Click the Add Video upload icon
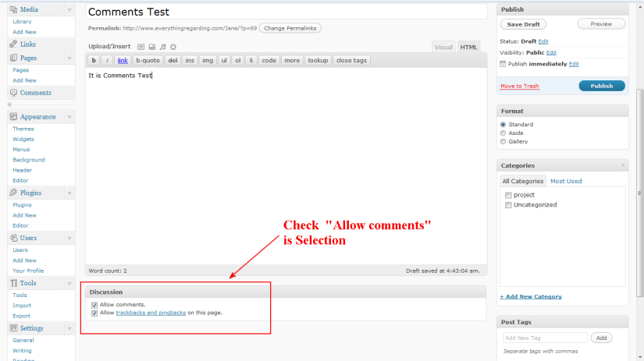This screenshot has width=644, height=361. [152, 47]
